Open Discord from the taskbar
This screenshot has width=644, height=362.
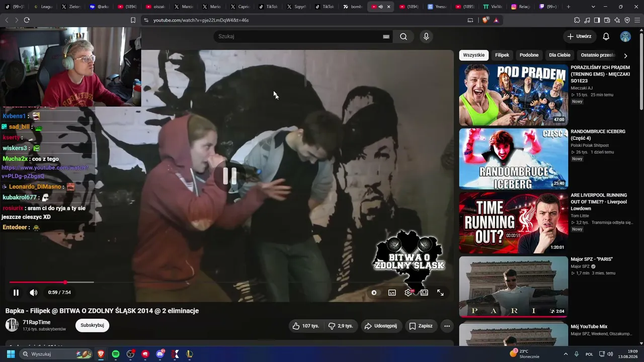160,354
